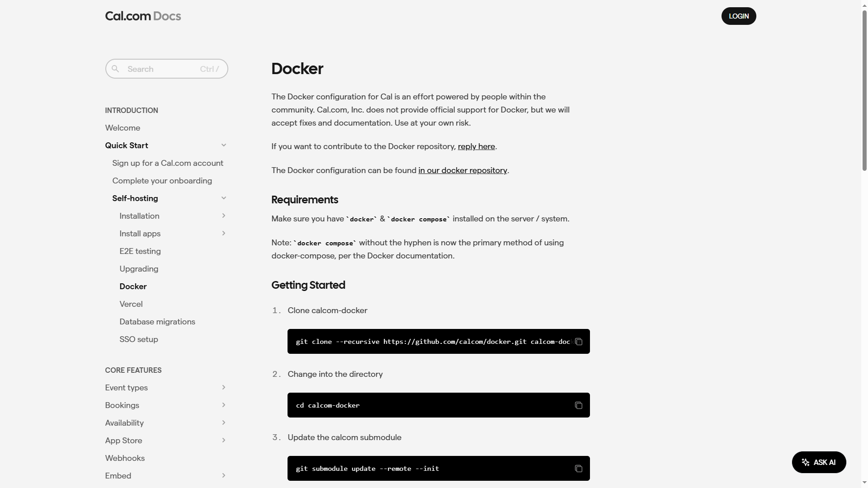The height and width of the screenshot is (488, 868).
Task: Toggle the Bookings section expand
Action: pyautogui.click(x=224, y=405)
